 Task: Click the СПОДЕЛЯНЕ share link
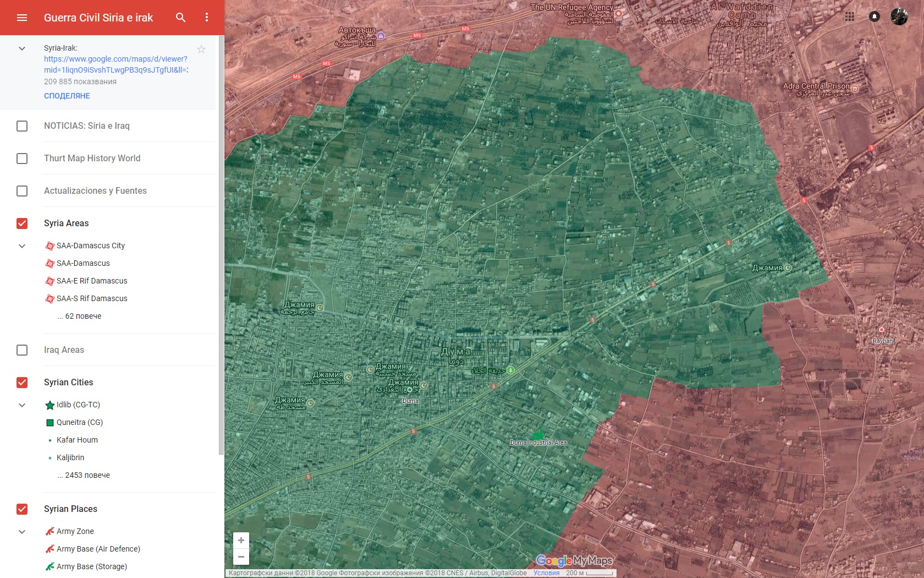click(67, 96)
